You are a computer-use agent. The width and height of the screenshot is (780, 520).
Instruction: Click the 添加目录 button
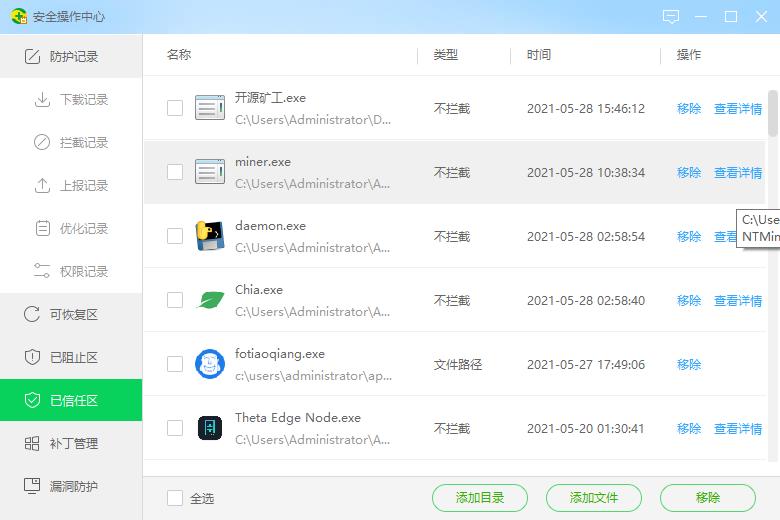click(x=480, y=498)
